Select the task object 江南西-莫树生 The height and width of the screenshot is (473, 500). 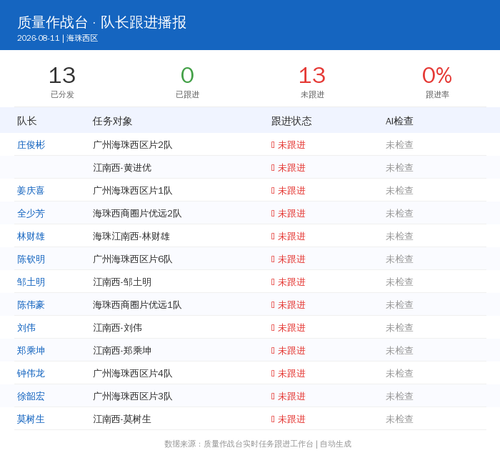(x=122, y=419)
